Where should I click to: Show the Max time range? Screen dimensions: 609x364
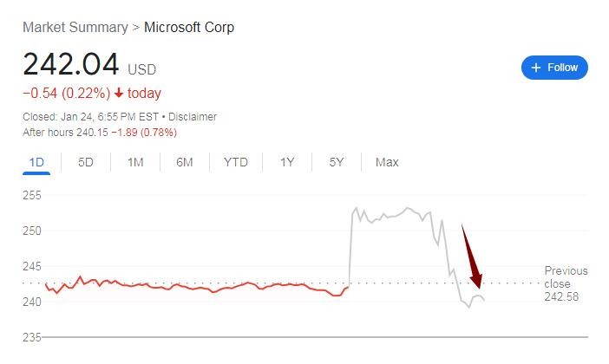(x=387, y=162)
